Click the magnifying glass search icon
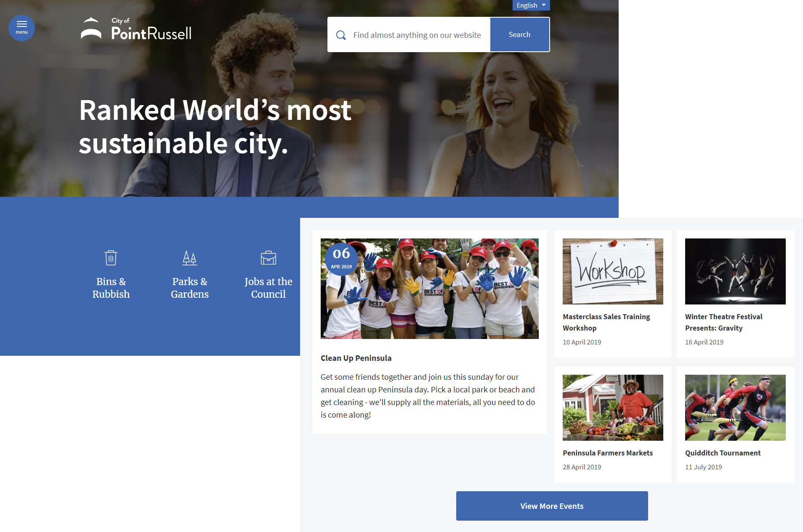 point(341,35)
